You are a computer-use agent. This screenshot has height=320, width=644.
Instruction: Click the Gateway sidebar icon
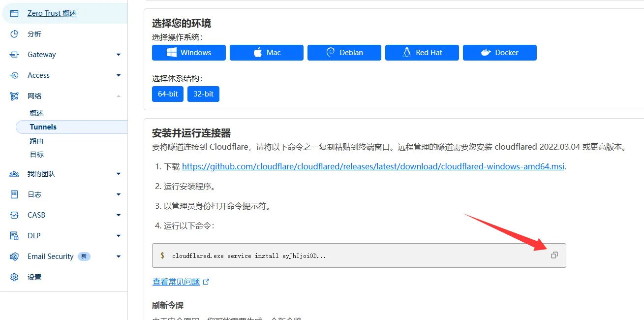click(14, 55)
